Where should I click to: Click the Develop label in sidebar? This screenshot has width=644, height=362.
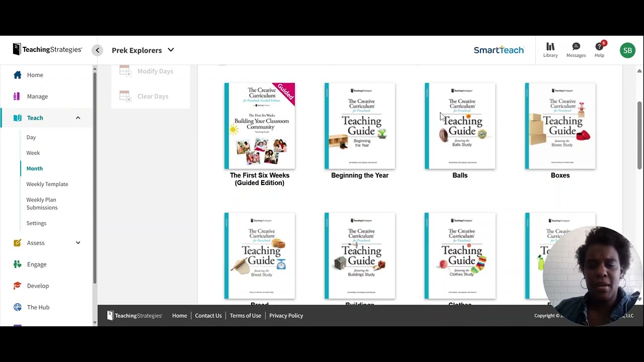[38, 286]
